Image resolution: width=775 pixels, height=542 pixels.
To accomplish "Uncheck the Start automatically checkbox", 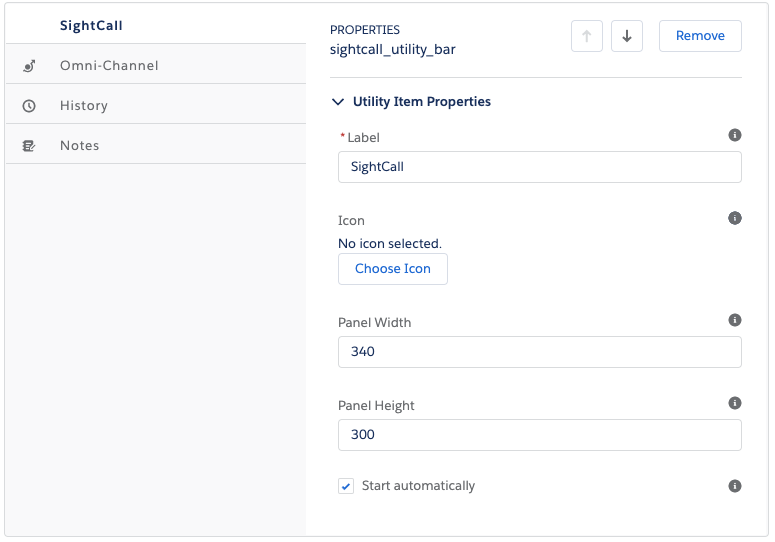I will [x=346, y=486].
